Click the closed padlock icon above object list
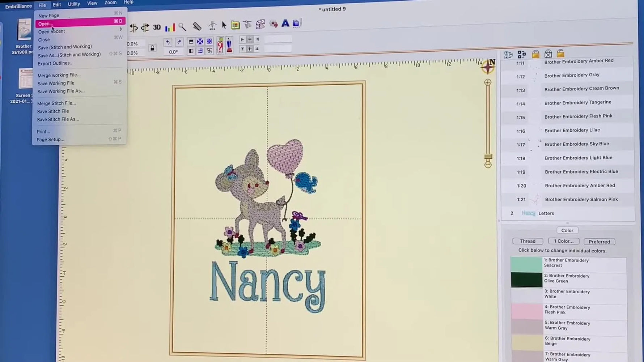 click(x=535, y=54)
